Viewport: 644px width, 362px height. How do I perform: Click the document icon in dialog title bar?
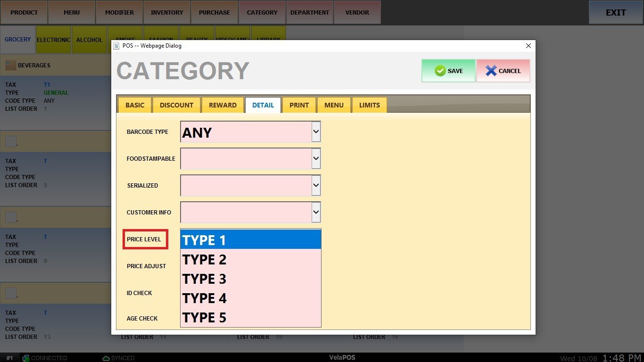click(x=116, y=46)
